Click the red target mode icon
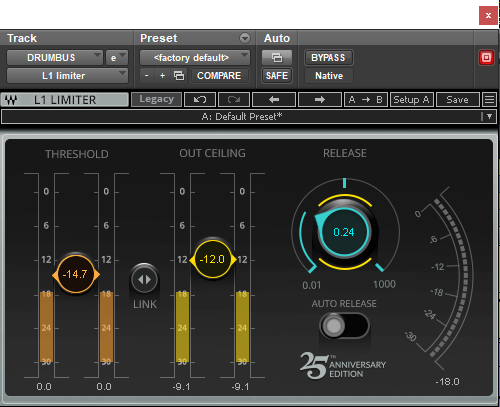Image resolution: width=500 pixels, height=407 pixels. pos(486,58)
